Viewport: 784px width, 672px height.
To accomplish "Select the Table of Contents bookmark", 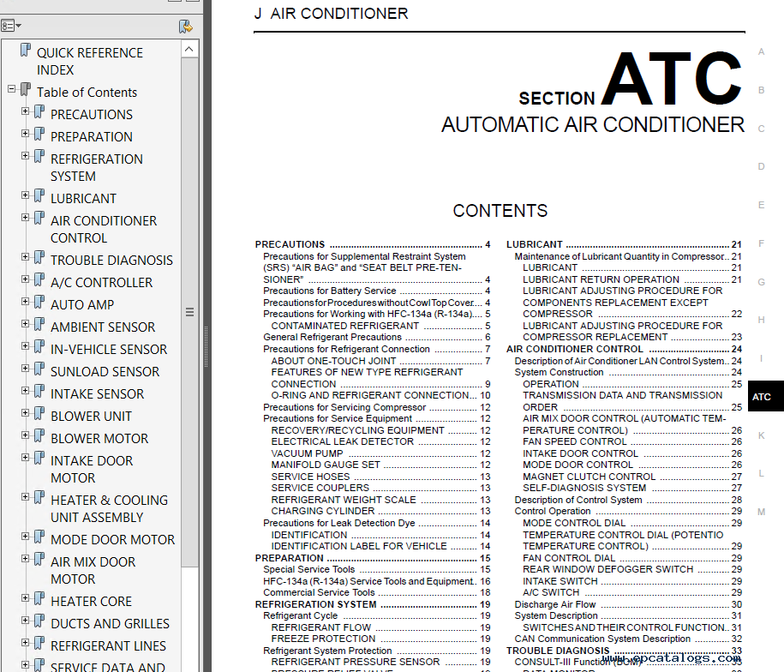I will click(x=87, y=93).
